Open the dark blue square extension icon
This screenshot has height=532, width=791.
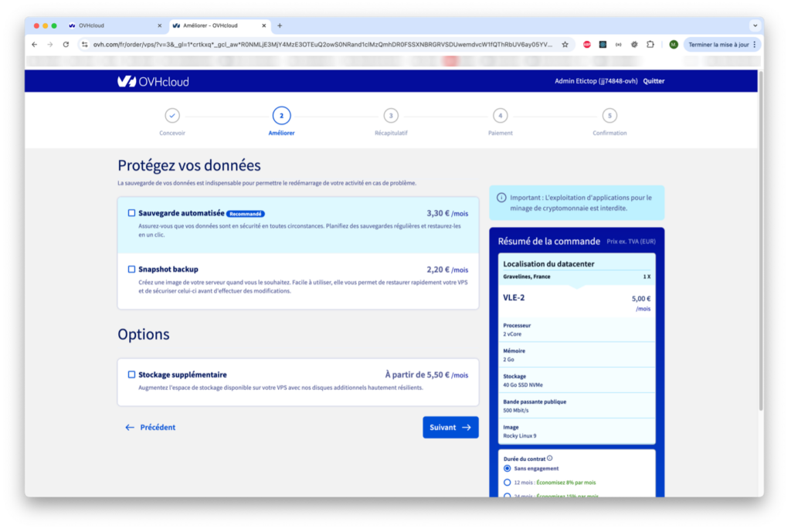(x=603, y=44)
